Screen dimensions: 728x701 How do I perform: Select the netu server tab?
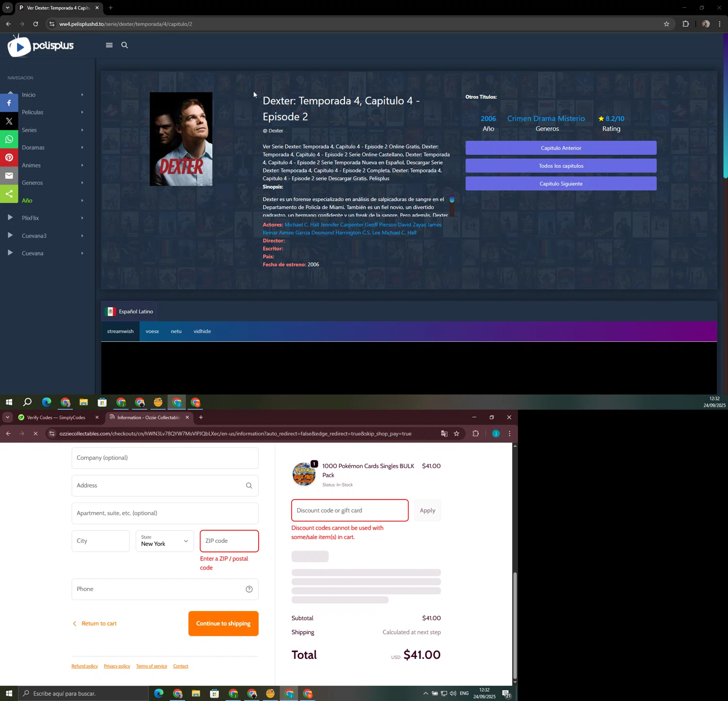point(176,332)
